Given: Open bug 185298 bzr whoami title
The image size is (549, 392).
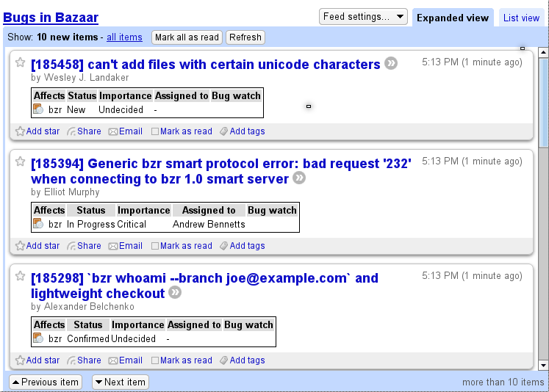Looking at the screenshot, I should click(204, 286).
